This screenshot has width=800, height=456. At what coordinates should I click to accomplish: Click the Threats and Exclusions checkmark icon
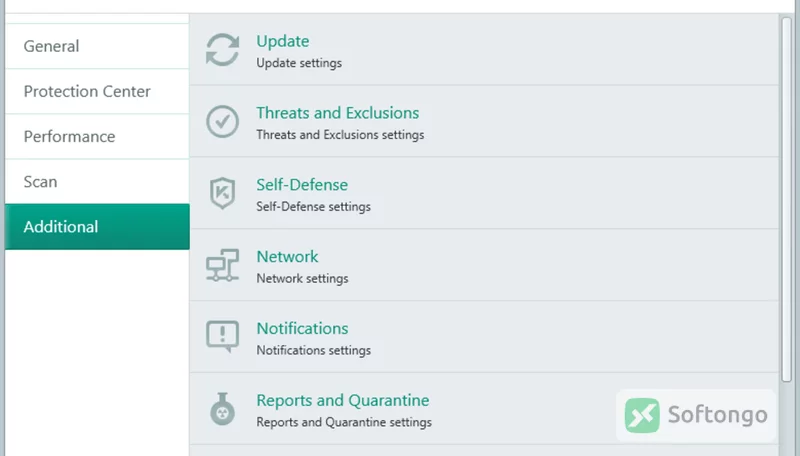(x=222, y=121)
